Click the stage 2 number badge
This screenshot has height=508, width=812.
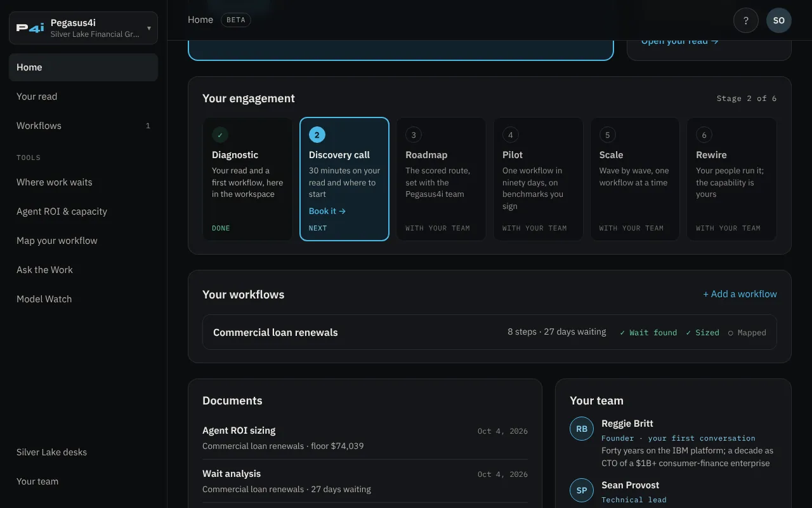(317, 135)
